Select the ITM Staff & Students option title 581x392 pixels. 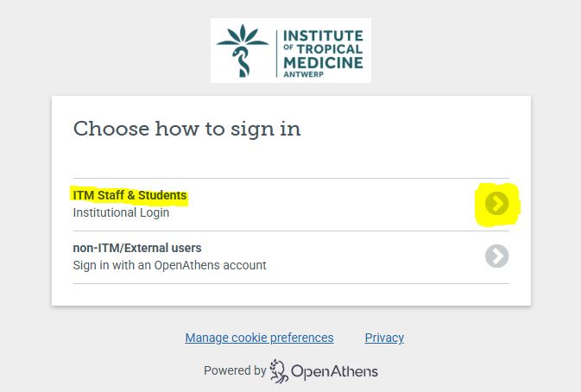coord(129,196)
